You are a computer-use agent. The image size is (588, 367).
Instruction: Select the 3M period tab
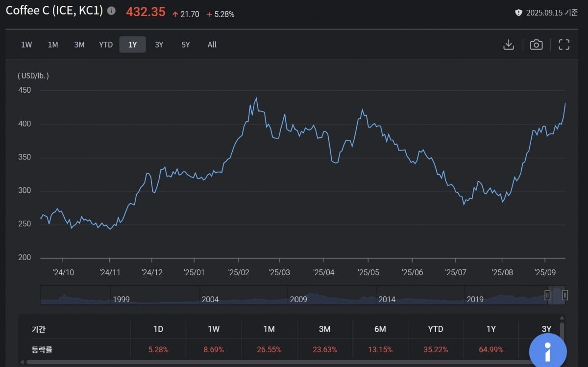79,45
